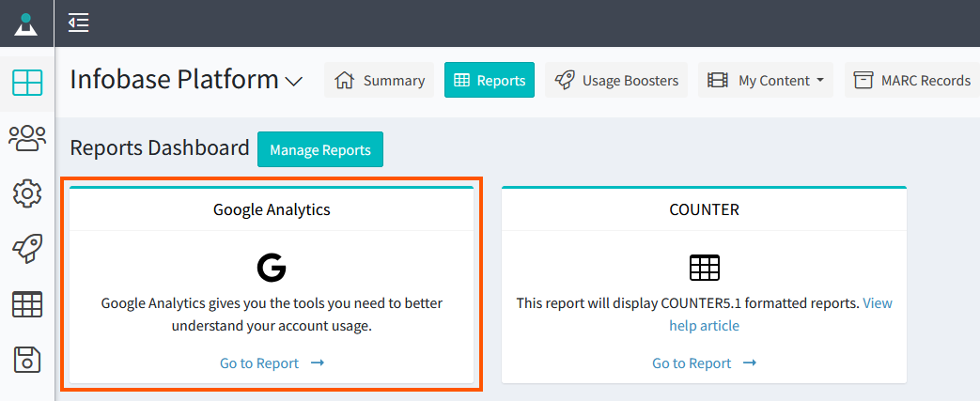Click the Infobase logo icon in the top-left corner
The image size is (980, 401).
(26, 23)
